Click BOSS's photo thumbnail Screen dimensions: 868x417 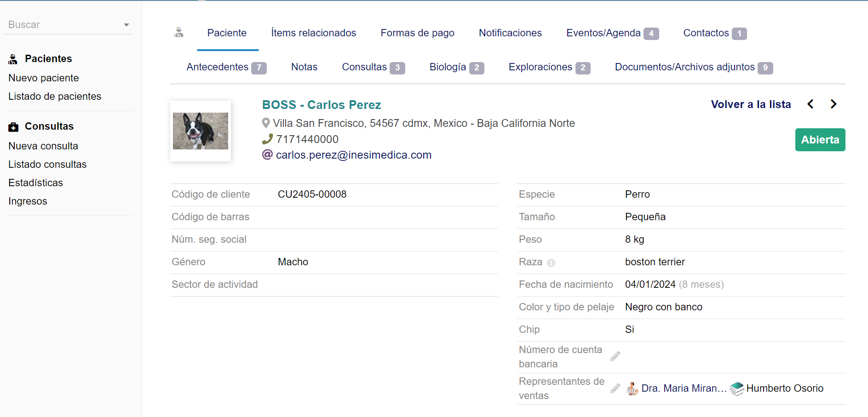[x=201, y=131]
